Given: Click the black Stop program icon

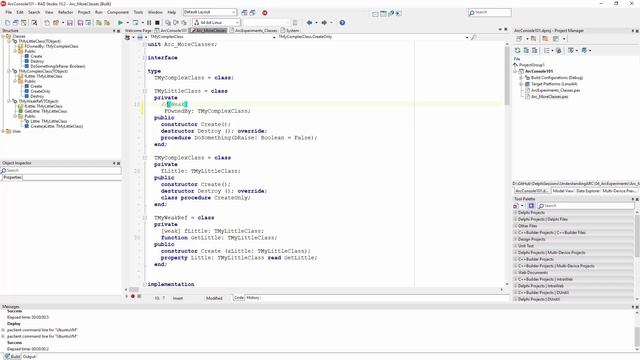Looking at the screenshot, I should click(x=157, y=23).
